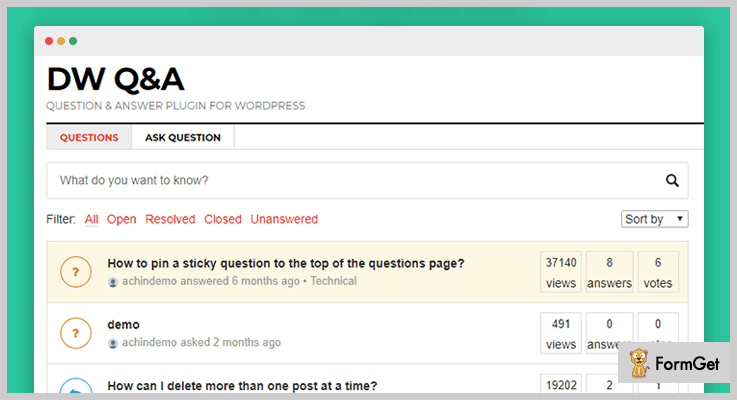Screen dimensions: 737x400
Task: Click the 491 views box
Action: tap(561, 333)
